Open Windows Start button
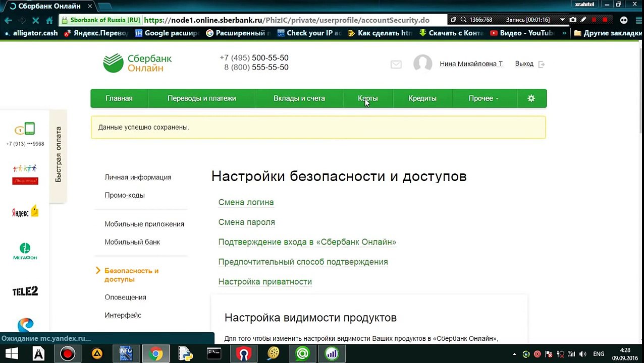The height and width of the screenshot is (363, 644). pyautogui.click(x=11, y=354)
